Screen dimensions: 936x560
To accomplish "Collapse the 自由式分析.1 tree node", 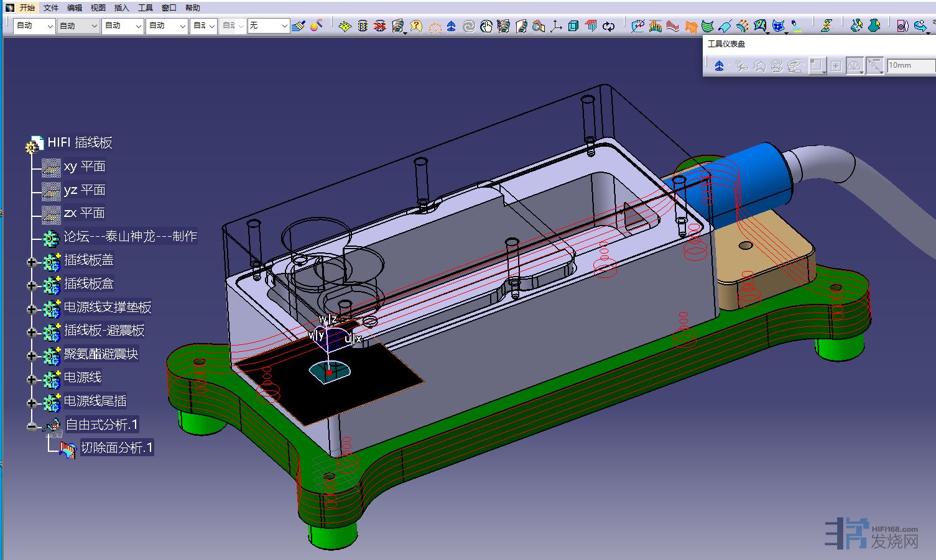I will pyautogui.click(x=31, y=426).
